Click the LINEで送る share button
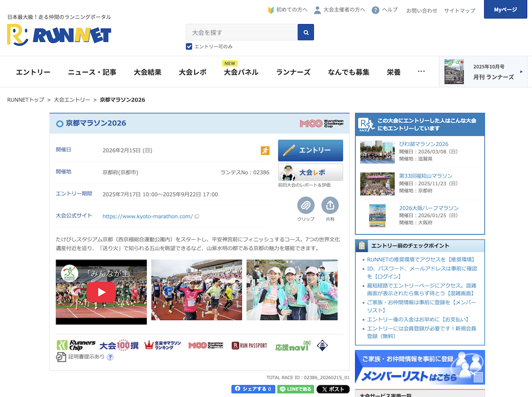The image size is (532, 397). pyautogui.click(x=296, y=389)
